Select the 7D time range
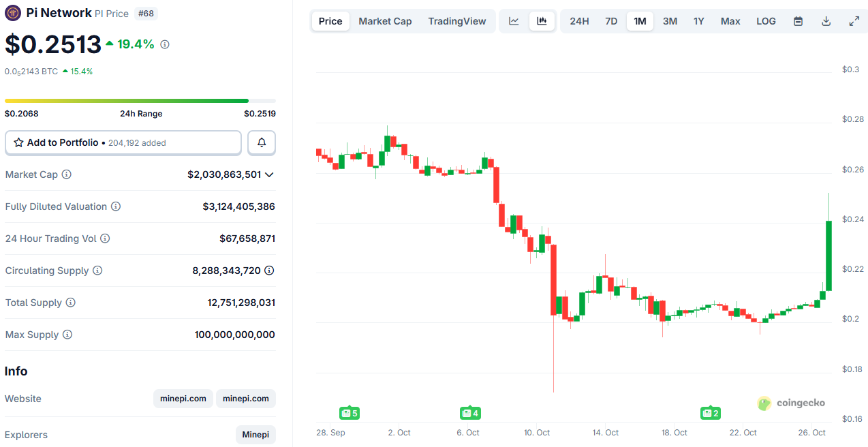868x447 pixels. (611, 21)
